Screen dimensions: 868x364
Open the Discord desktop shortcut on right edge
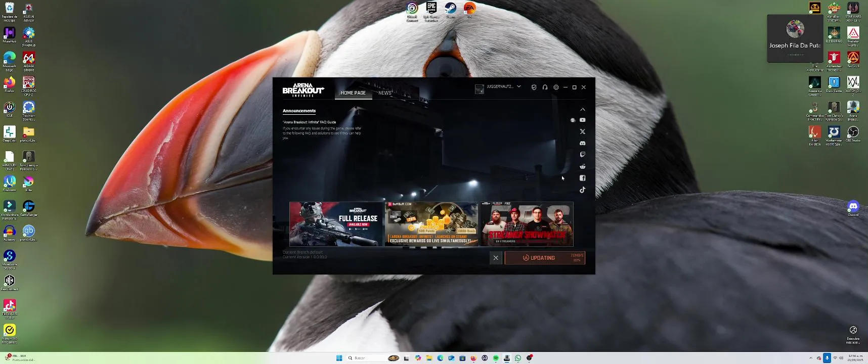(x=853, y=208)
